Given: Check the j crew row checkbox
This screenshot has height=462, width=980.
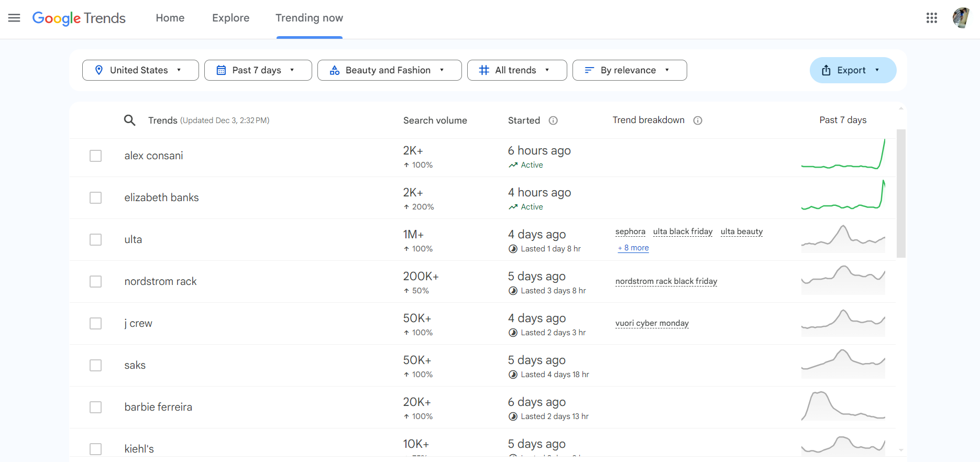Looking at the screenshot, I should 95,323.
